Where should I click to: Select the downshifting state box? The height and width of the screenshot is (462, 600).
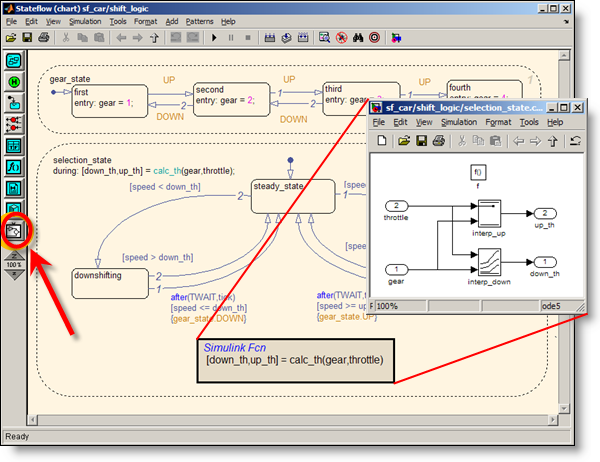pyautogui.click(x=111, y=282)
